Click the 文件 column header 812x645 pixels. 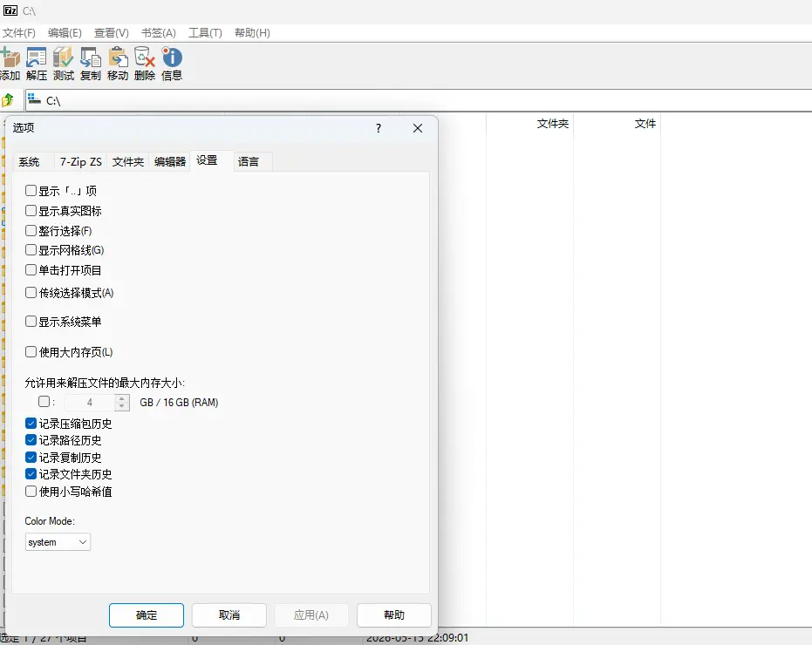click(x=617, y=124)
